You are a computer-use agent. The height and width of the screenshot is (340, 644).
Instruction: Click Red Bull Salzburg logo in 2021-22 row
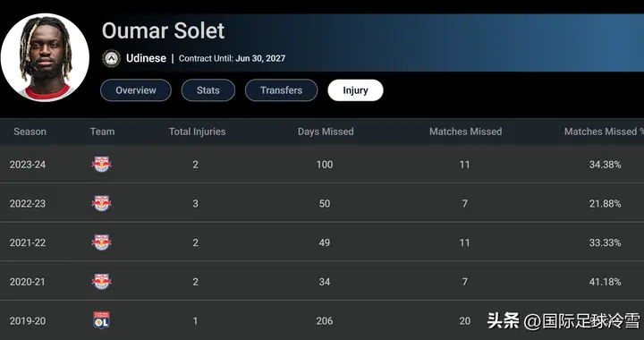coord(101,242)
